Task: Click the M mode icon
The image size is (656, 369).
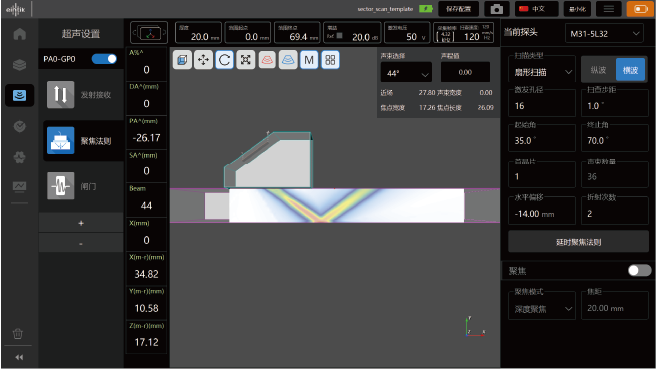Action: click(x=309, y=60)
